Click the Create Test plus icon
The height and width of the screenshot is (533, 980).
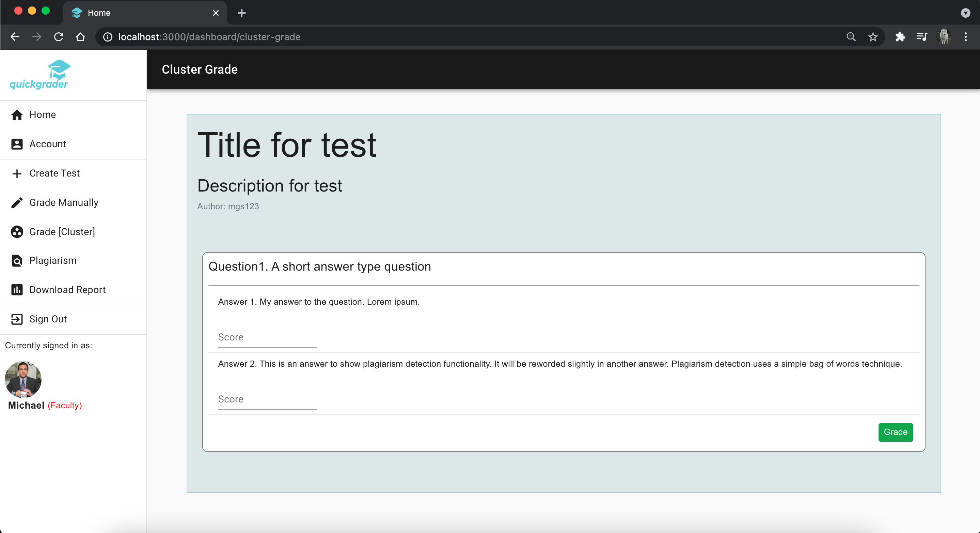click(x=17, y=173)
